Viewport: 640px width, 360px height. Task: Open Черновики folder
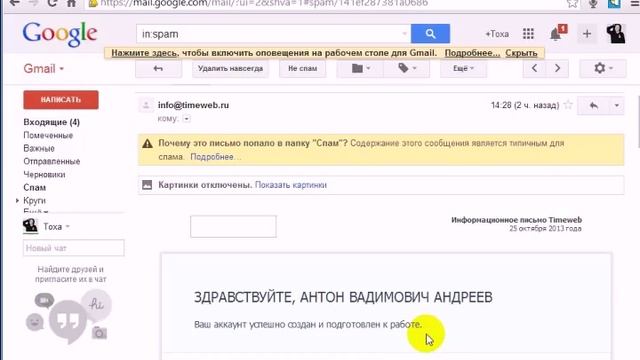(x=44, y=174)
